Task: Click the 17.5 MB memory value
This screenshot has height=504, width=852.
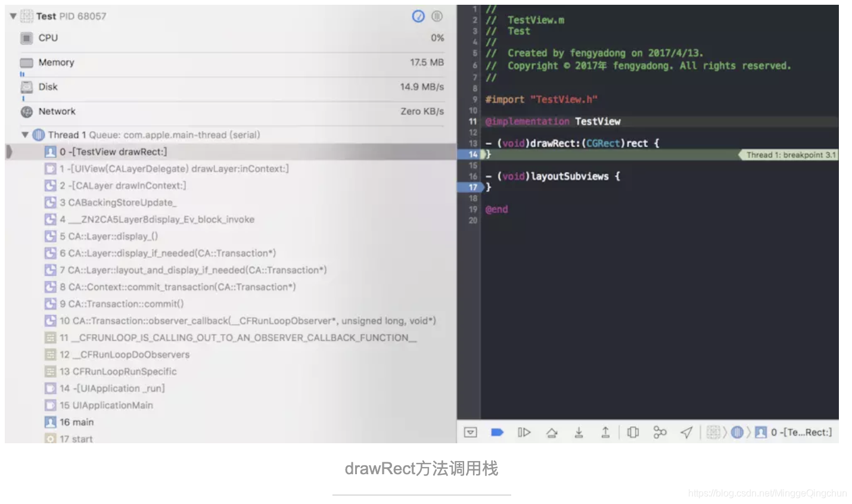Action: [x=427, y=63]
